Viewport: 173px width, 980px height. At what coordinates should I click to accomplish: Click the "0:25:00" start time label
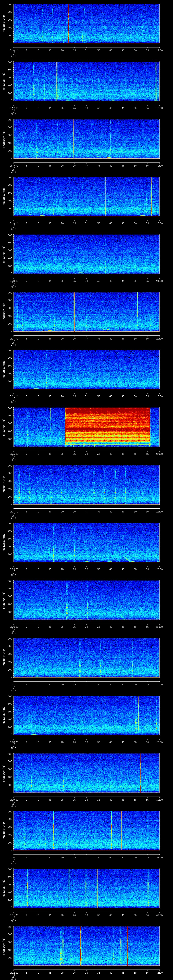point(14,569)
